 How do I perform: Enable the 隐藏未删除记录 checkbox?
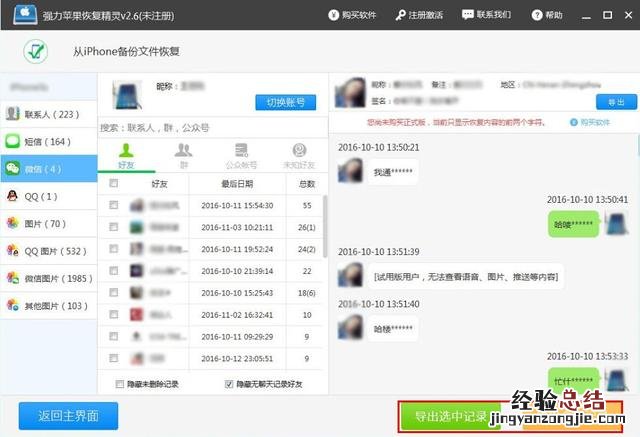point(120,383)
